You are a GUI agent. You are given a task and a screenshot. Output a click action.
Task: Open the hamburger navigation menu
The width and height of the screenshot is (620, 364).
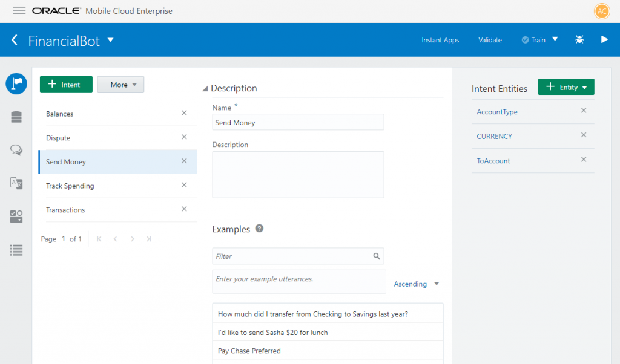pos(19,11)
